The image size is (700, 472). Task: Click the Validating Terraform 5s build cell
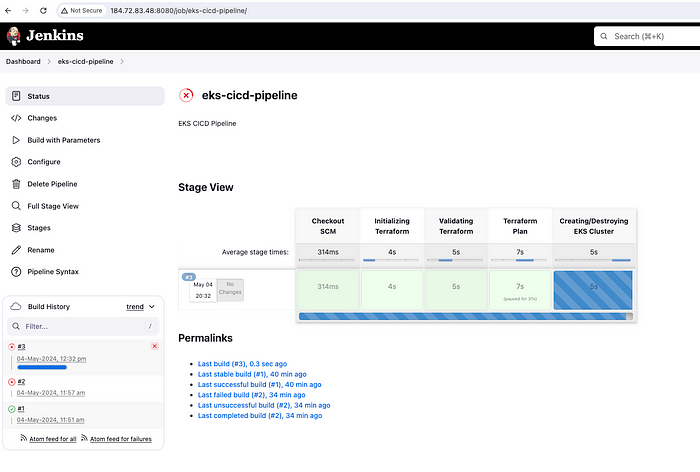[x=456, y=290]
